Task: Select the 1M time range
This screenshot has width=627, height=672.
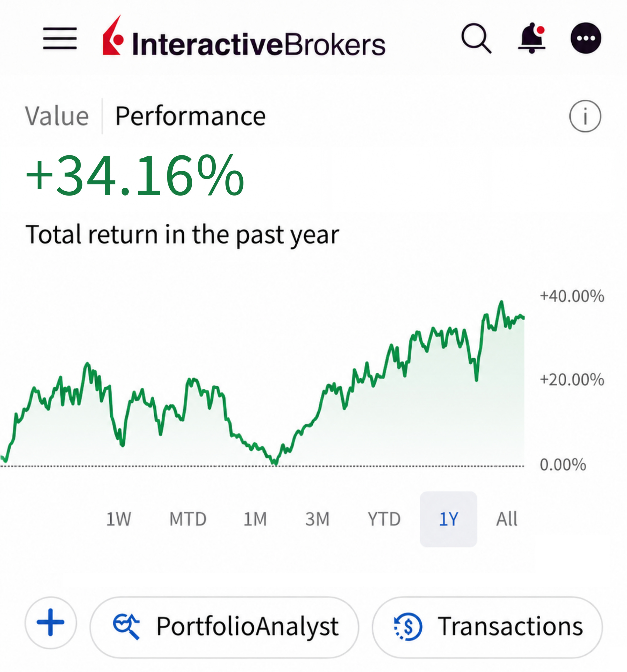Action: (x=255, y=519)
